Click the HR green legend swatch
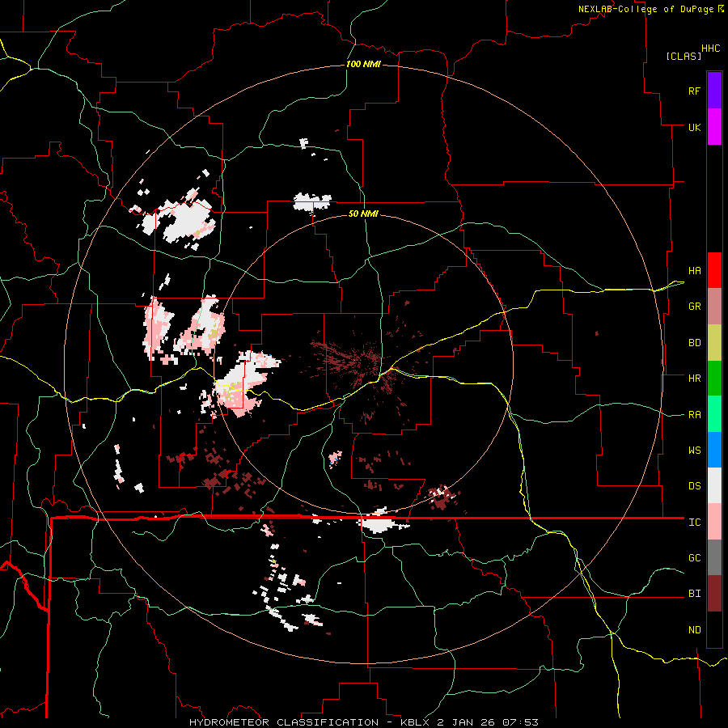The width and height of the screenshot is (728, 728). [x=714, y=379]
